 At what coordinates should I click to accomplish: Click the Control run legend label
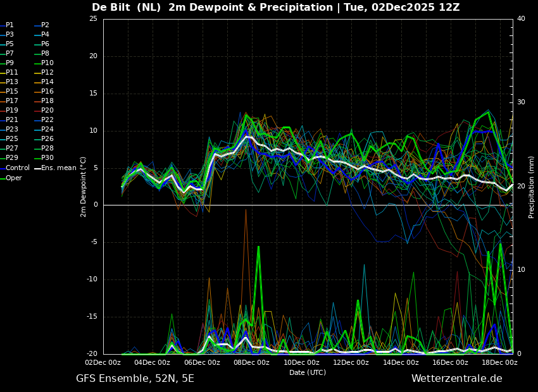coord(17,168)
